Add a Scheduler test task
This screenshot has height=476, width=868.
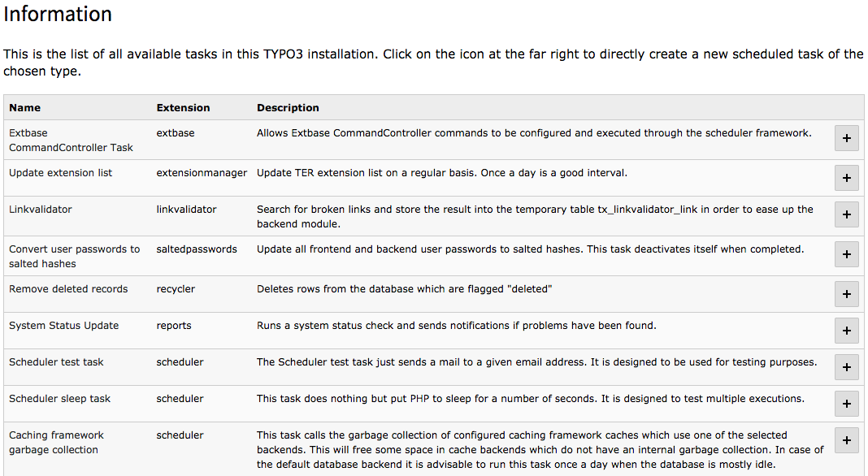[846, 367]
